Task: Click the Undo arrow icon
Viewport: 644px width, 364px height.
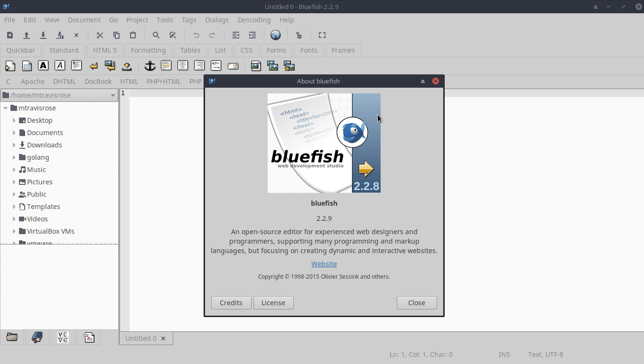Action: click(196, 35)
